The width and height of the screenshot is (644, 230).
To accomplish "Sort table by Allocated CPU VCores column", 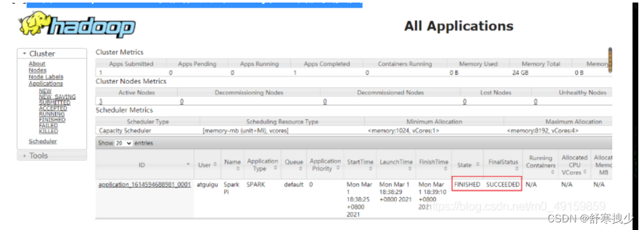I will [574, 165].
